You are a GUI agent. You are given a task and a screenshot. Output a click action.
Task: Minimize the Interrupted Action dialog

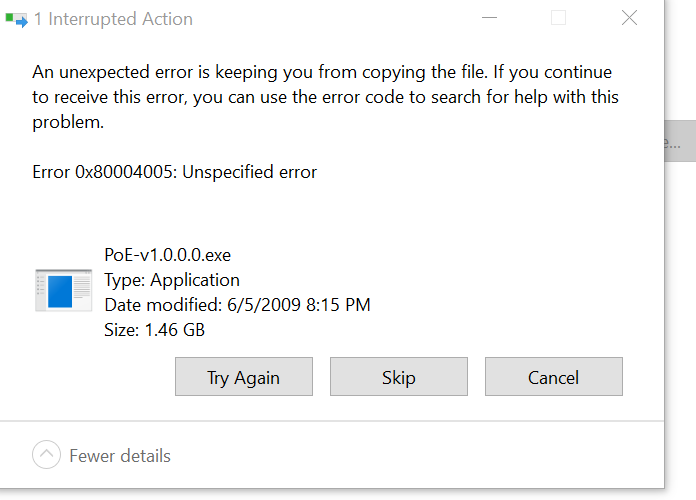point(490,18)
